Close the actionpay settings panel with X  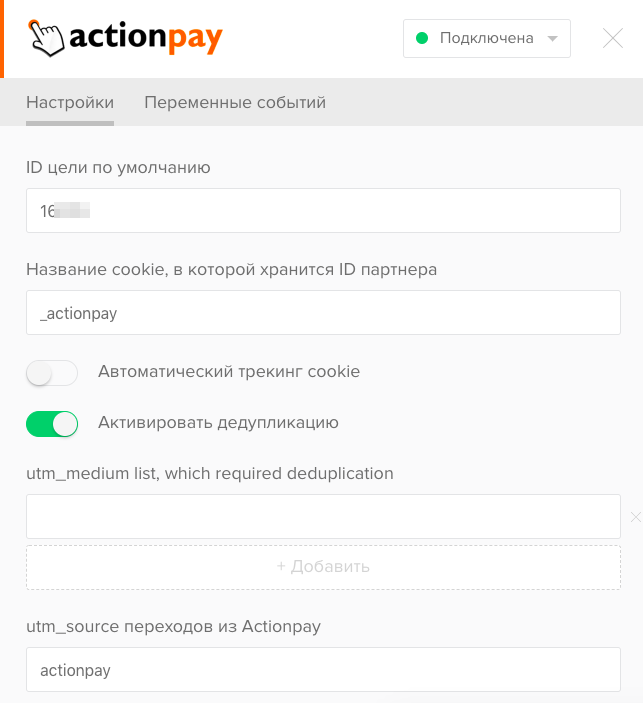(613, 38)
